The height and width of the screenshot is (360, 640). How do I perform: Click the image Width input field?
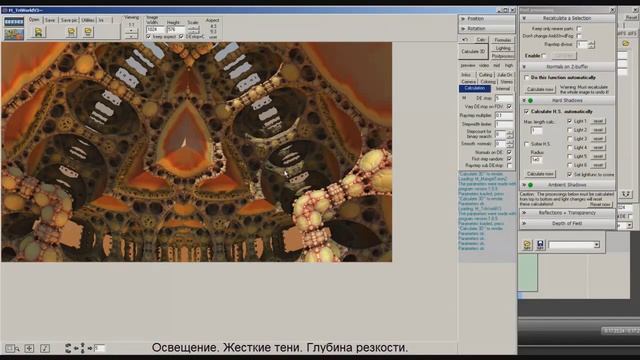coord(155,29)
